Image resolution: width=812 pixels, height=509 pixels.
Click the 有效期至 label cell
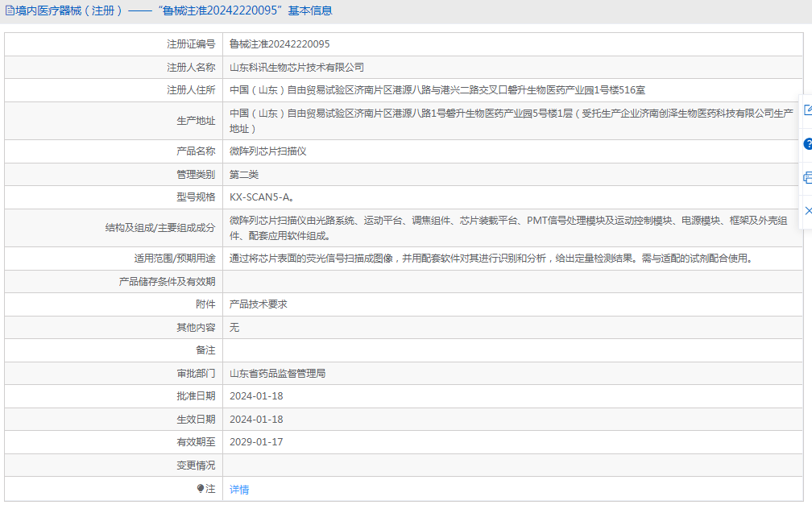pyautogui.click(x=114, y=442)
